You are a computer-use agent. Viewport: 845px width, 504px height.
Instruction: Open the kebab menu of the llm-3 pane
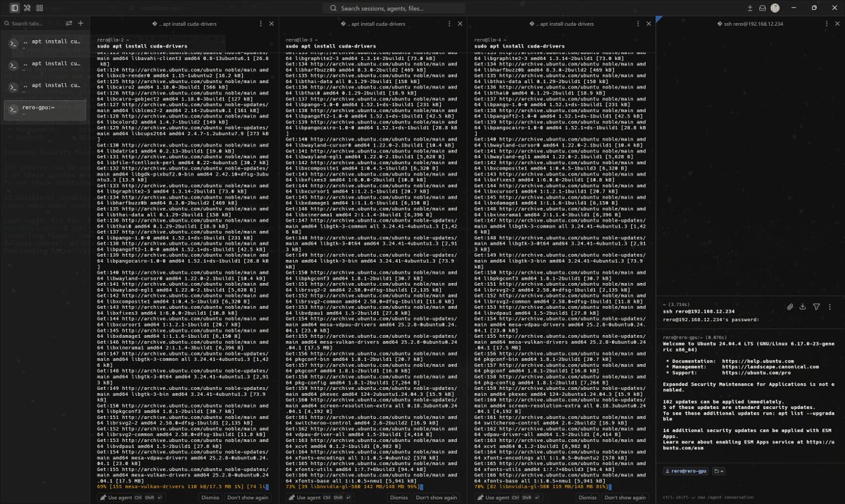click(449, 23)
